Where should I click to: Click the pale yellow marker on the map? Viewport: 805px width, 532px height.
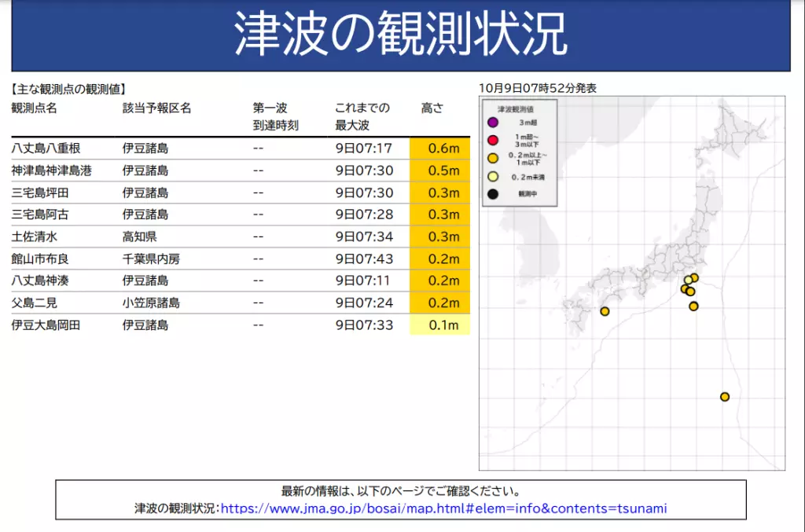688,280
